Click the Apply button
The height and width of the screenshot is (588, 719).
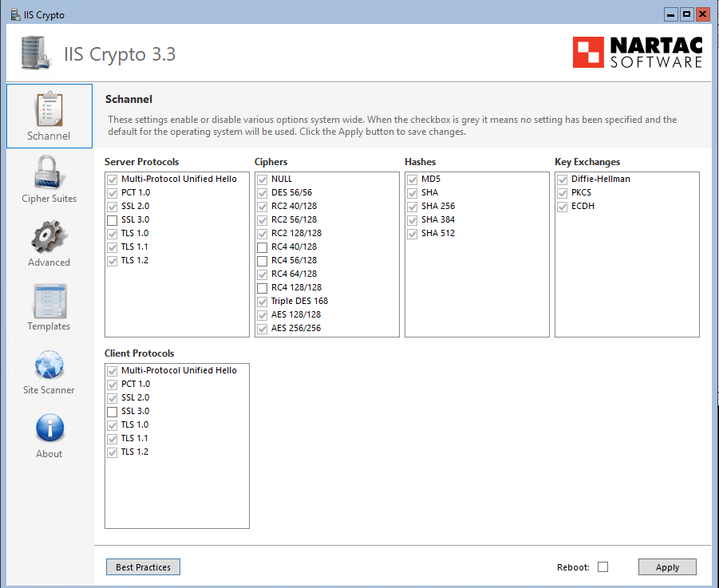click(667, 567)
